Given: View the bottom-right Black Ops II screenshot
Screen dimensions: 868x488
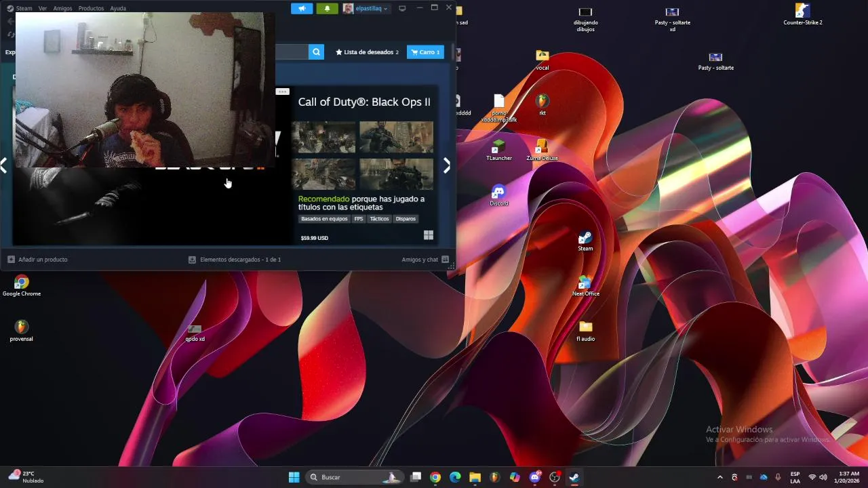Looking at the screenshot, I should click(396, 174).
